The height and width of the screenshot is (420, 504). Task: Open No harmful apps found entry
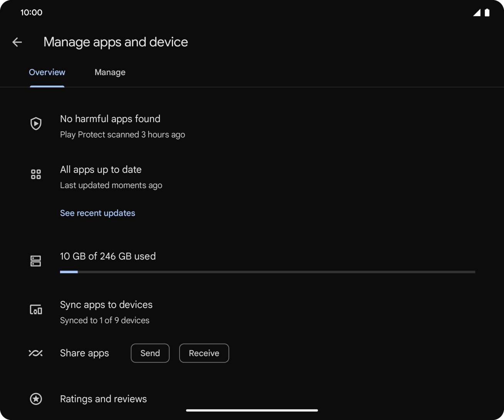tap(110, 119)
